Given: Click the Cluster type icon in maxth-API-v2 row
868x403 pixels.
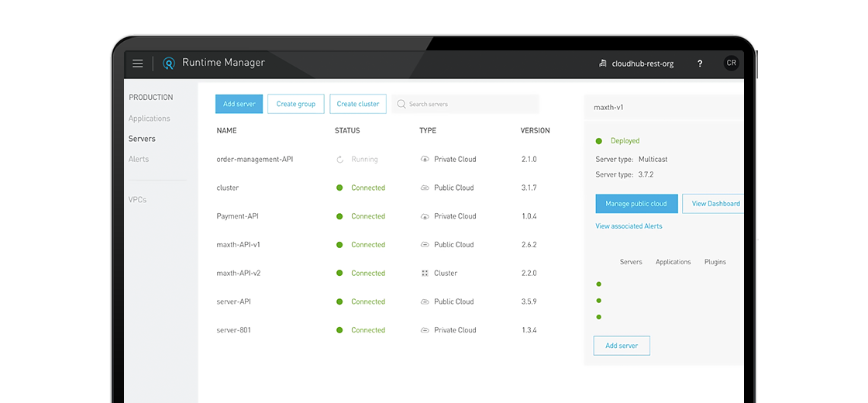Looking at the screenshot, I should tap(425, 274).
